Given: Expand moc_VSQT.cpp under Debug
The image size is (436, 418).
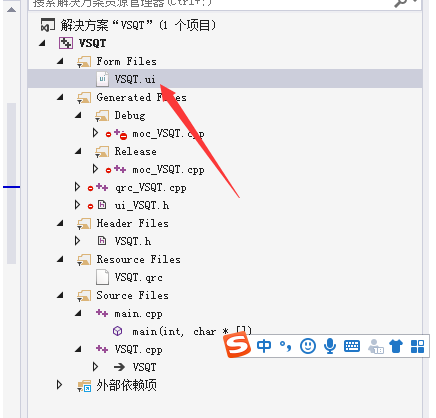Looking at the screenshot, I should [95, 133].
